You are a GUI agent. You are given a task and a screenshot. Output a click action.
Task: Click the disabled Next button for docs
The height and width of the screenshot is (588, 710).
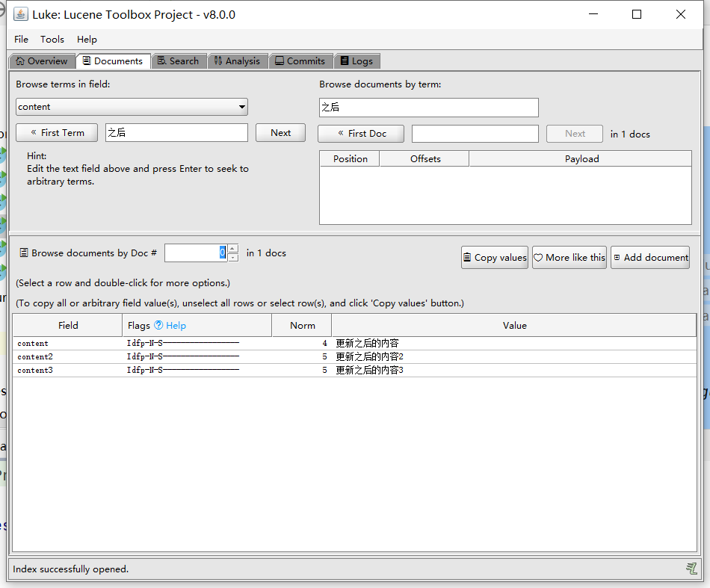coord(575,134)
